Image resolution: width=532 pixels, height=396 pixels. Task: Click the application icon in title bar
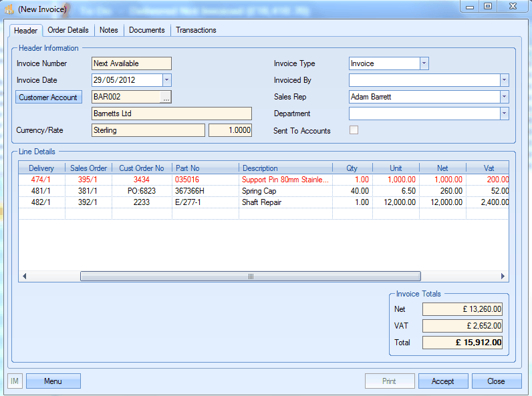tap(9, 9)
